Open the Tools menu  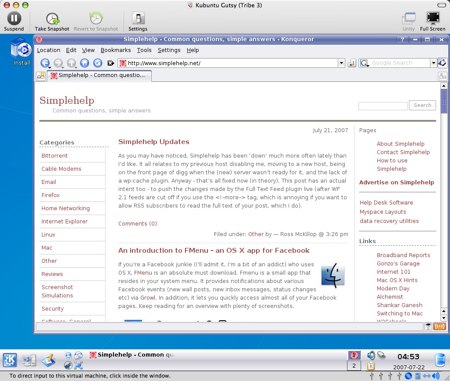(144, 50)
